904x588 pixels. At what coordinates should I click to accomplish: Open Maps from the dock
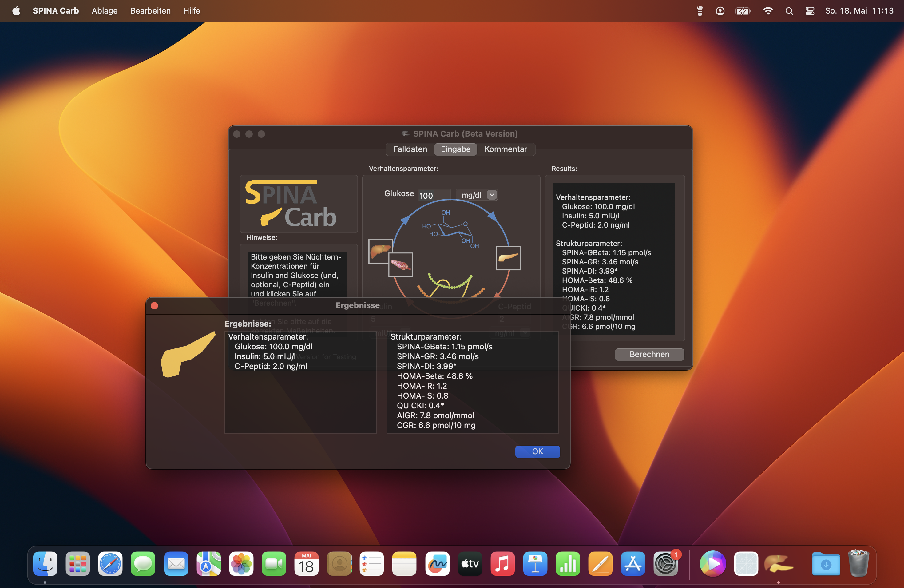click(208, 564)
